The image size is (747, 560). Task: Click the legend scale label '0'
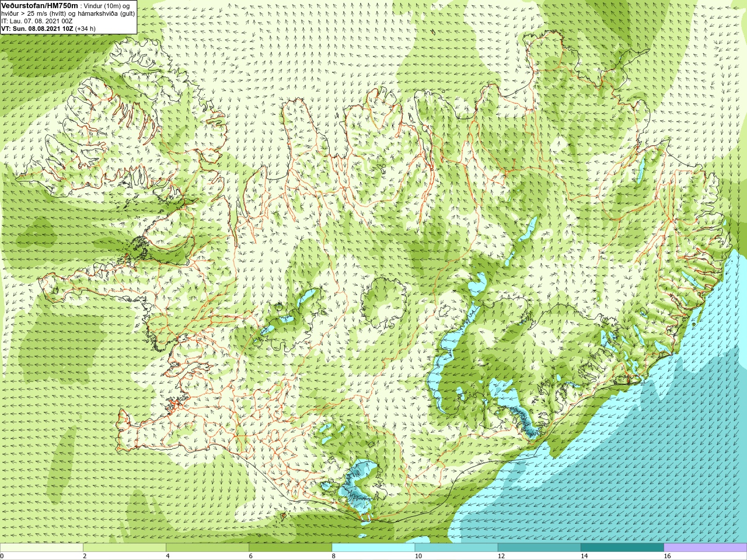coord(2,556)
